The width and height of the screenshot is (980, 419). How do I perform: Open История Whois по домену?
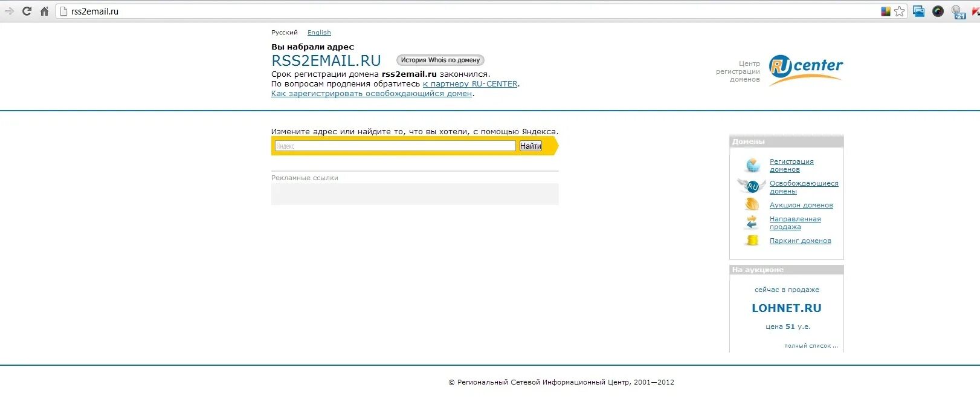tap(440, 60)
